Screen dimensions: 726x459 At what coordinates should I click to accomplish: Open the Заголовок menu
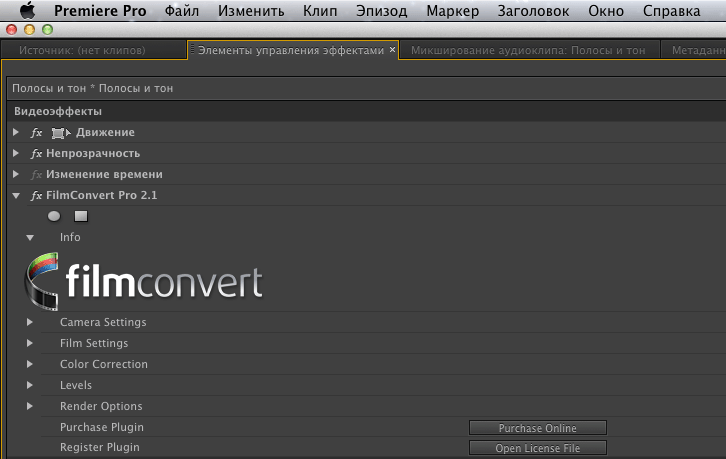(x=533, y=11)
